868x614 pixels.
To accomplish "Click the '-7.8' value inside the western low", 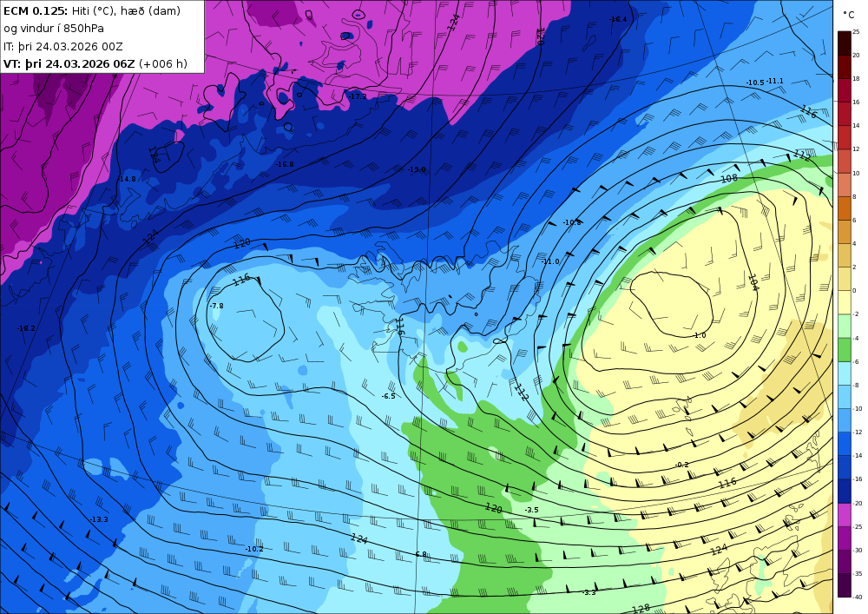I will coord(216,306).
